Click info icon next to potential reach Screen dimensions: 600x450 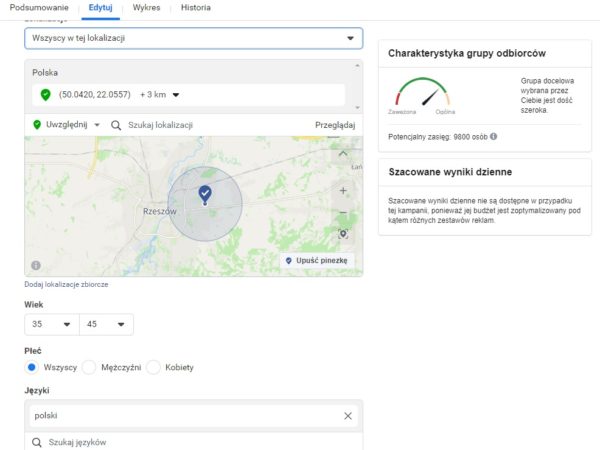pyautogui.click(x=494, y=136)
